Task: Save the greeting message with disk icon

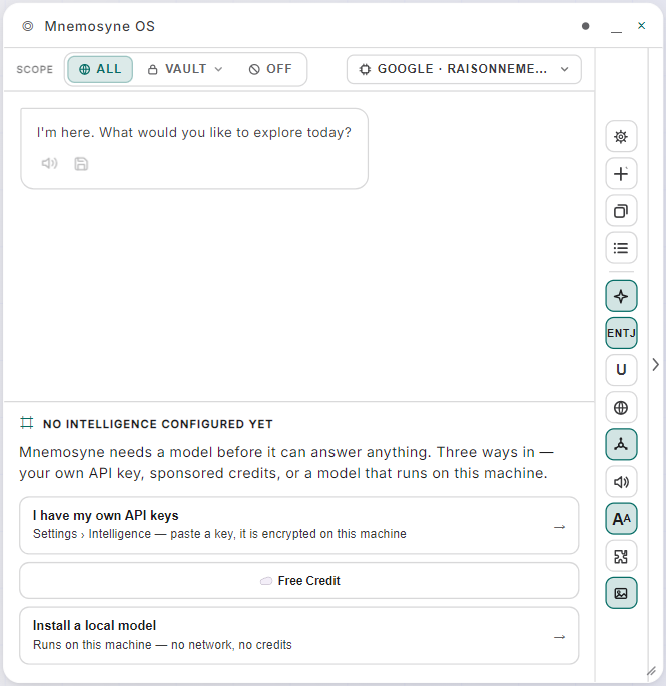Action: 81,164
